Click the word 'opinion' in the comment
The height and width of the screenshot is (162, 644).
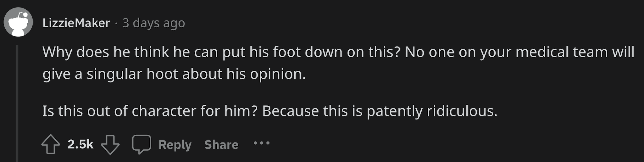tap(278, 74)
